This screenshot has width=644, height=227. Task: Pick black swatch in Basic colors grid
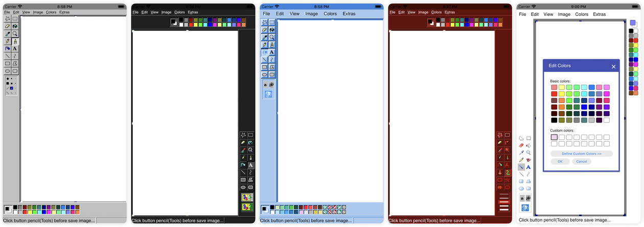[554, 120]
